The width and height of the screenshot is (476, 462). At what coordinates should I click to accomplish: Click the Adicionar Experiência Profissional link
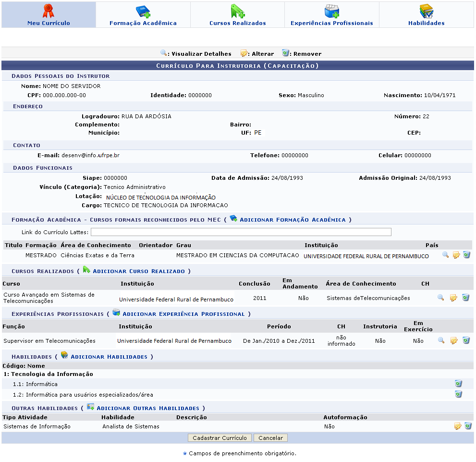[183, 314]
